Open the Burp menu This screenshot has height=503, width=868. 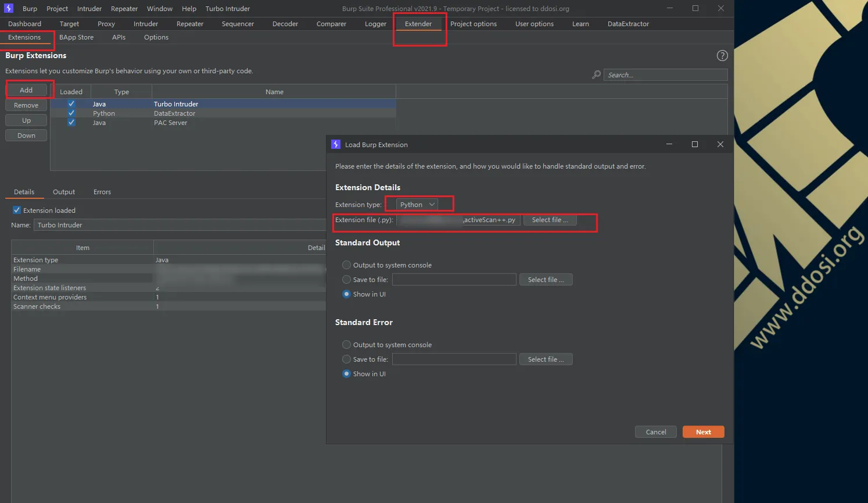[30, 9]
